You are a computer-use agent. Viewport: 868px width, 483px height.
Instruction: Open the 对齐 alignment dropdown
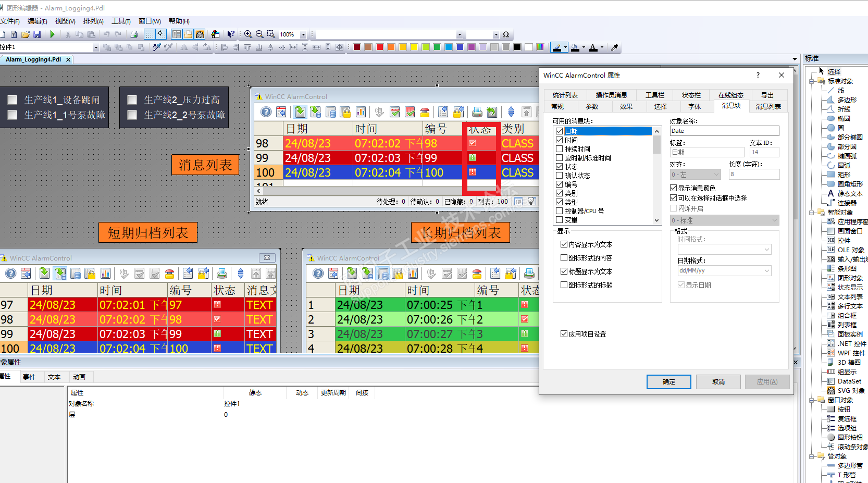pyautogui.click(x=695, y=175)
